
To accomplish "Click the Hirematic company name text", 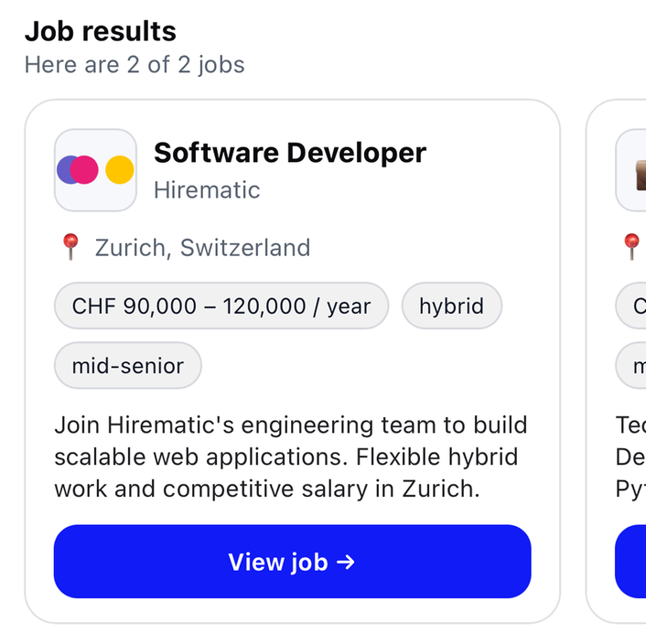I will [x=207, y=190].
